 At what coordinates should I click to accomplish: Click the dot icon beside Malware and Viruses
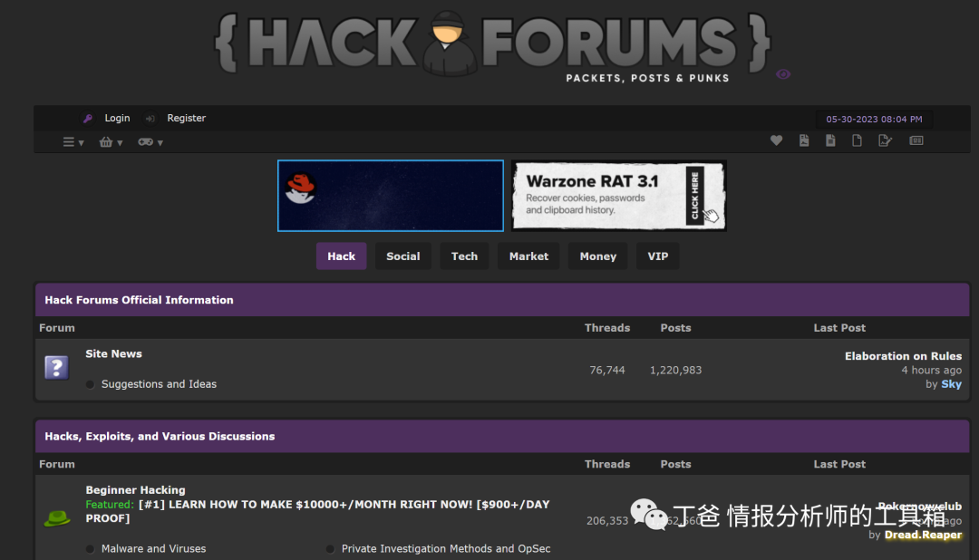click(x=90, y=549)
